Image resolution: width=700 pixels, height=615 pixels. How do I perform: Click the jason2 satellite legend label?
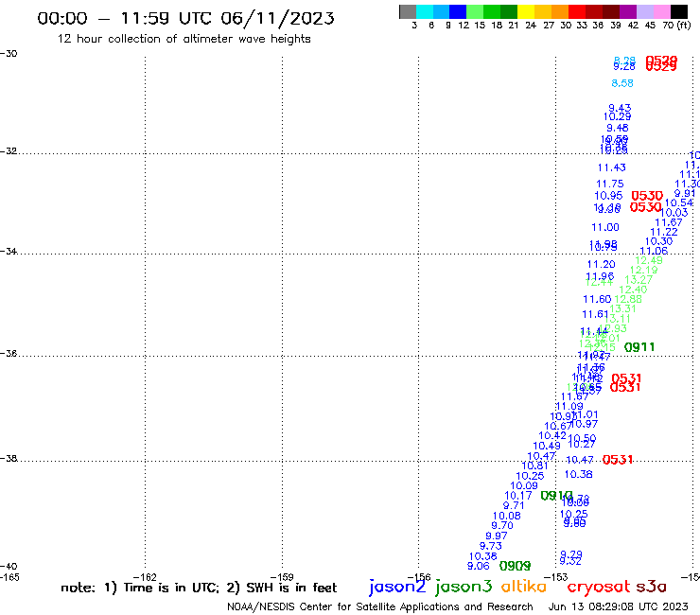(x=397, y=588)
